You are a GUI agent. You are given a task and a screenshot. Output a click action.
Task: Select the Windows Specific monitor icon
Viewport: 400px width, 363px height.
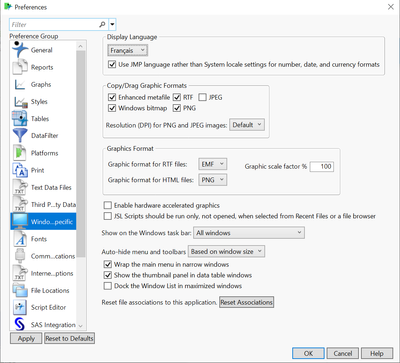(20, 221)
